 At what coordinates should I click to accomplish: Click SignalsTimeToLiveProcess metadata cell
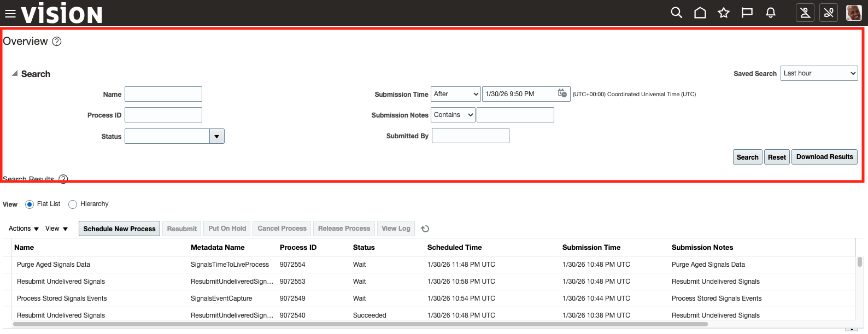point(230,265)
